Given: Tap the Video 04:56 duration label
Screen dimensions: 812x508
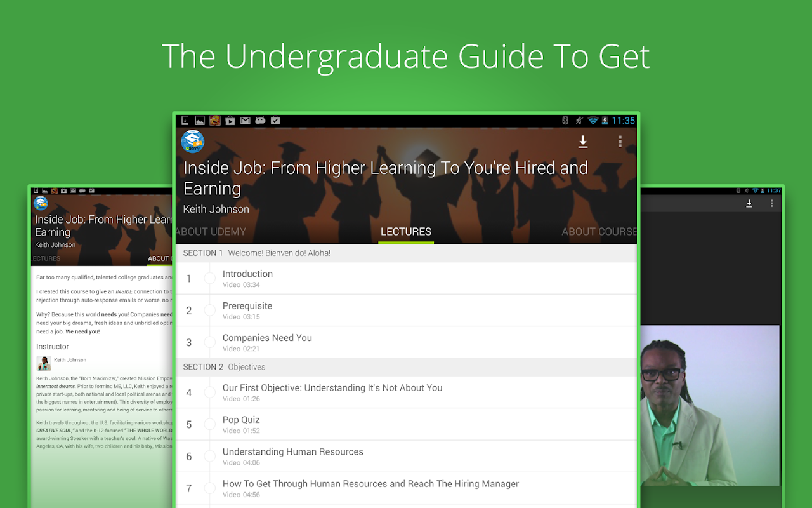Looking at the screenshot, I should tap(241, 495).
